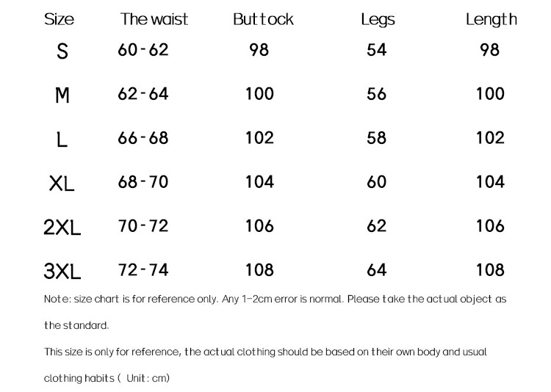The height and width of the screenshot is (392, 551).
Task: Select waist value 66-68
Action: (143, 138)
